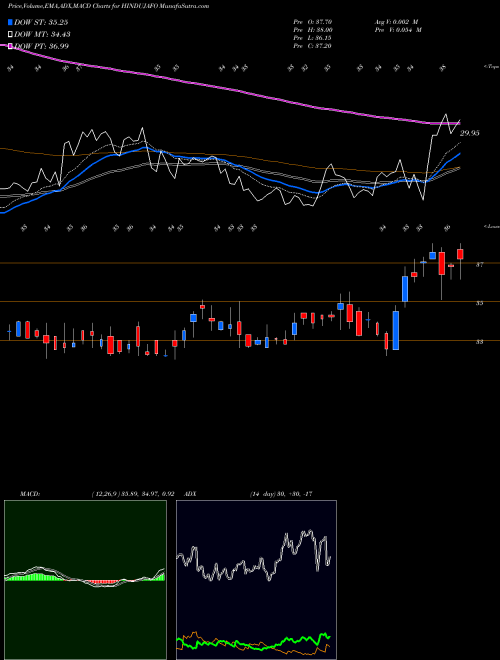Click the magenta DOW PT legend swatch

tap(10, 46)
